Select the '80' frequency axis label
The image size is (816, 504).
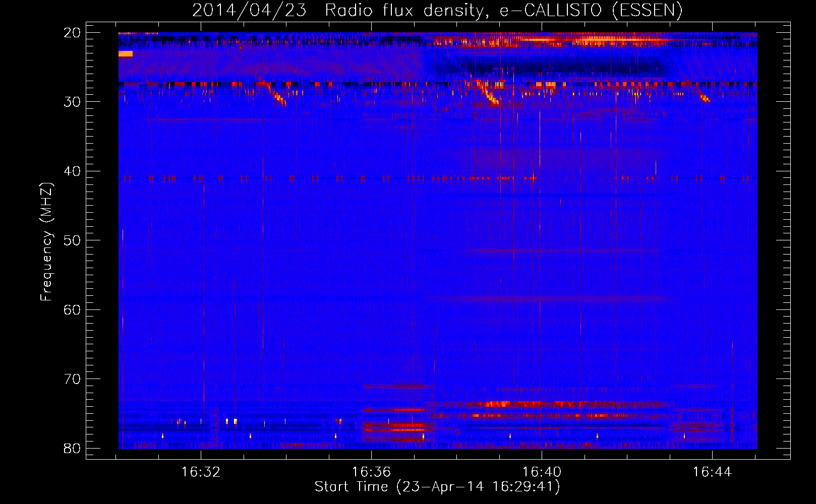72,448
